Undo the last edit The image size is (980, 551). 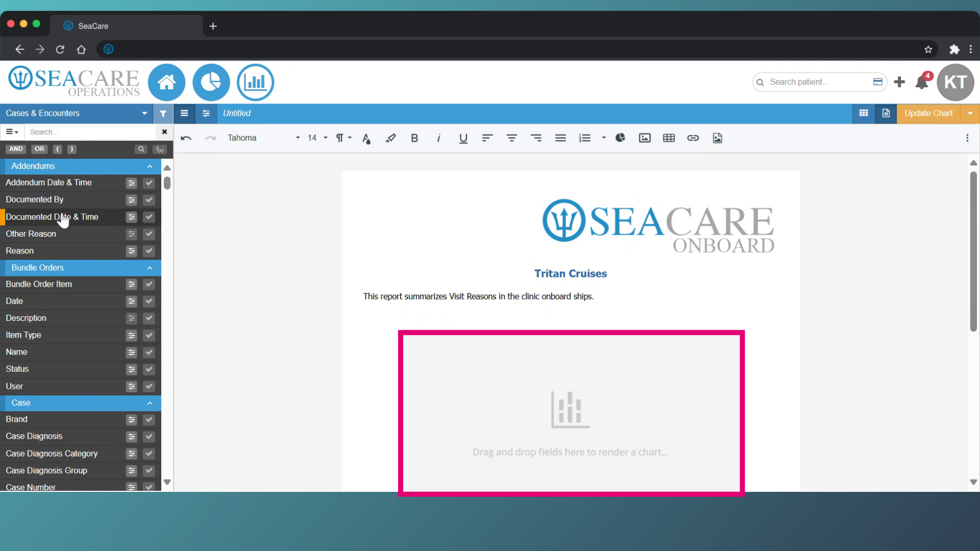point(186,138)
